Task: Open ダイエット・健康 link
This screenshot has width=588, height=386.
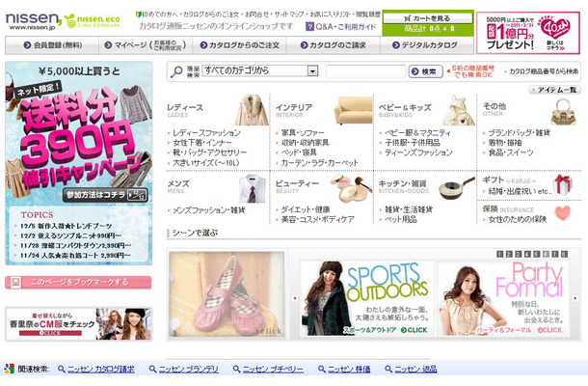Action: tap(306, 209)
